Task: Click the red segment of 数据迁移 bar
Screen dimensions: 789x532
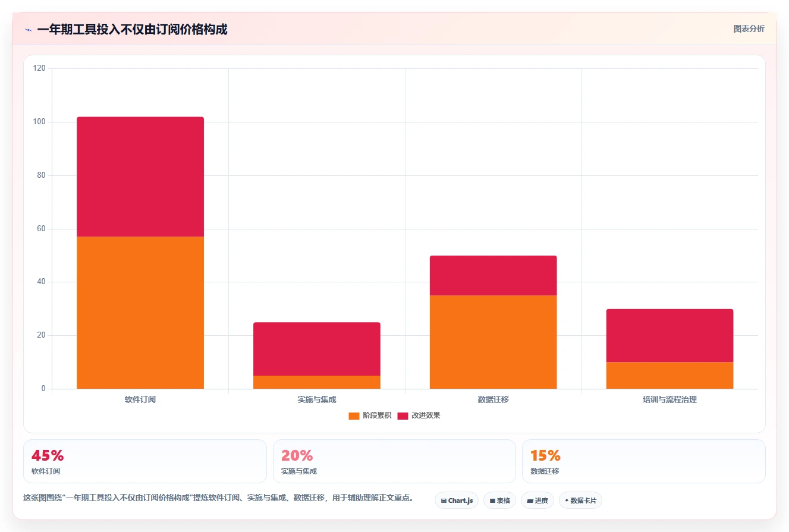Action: (493, 276)
